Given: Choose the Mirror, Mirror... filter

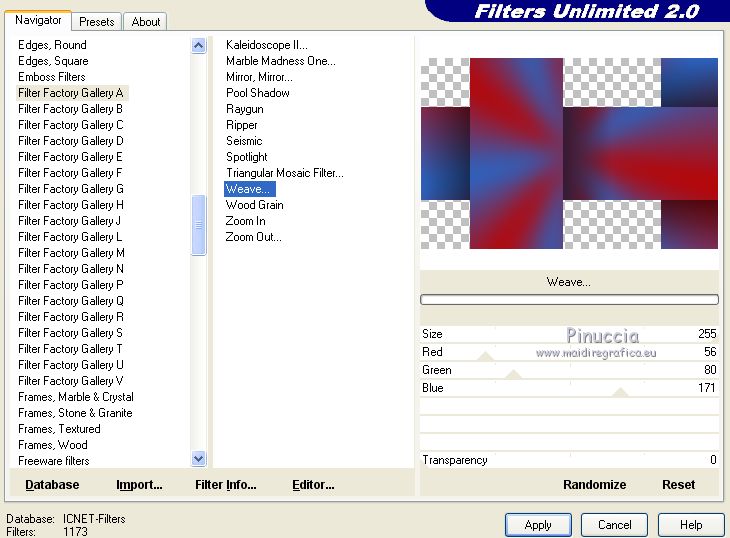Looking at the screenshot, I should (x=259, y=77).
